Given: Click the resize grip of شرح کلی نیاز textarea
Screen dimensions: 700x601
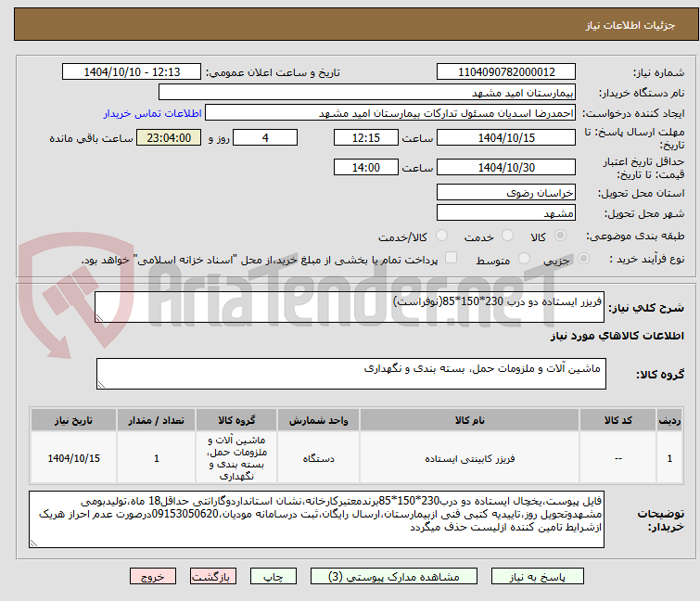Looking at the screenshot, I should [x=99, y=317].
